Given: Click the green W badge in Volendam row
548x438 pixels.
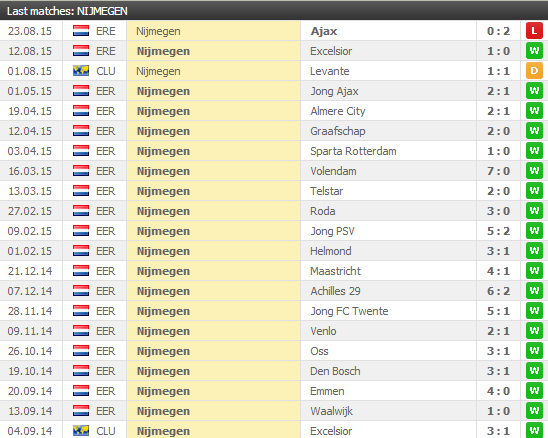Looking at the screenshot, I should click(x=534, y=171).
